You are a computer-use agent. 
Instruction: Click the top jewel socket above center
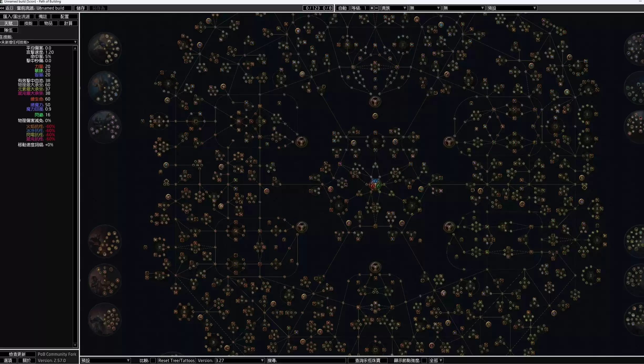coord(375,101)
